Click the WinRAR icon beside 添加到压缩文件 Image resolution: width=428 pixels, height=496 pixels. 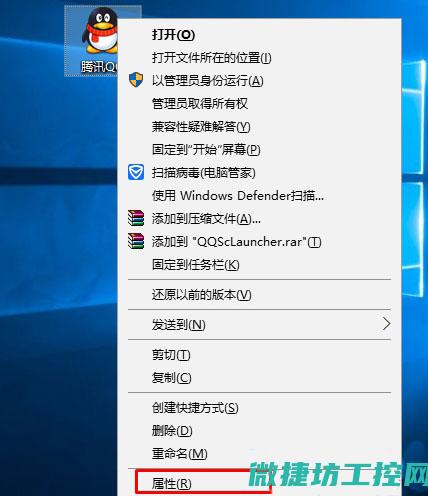tap(136, 218)
